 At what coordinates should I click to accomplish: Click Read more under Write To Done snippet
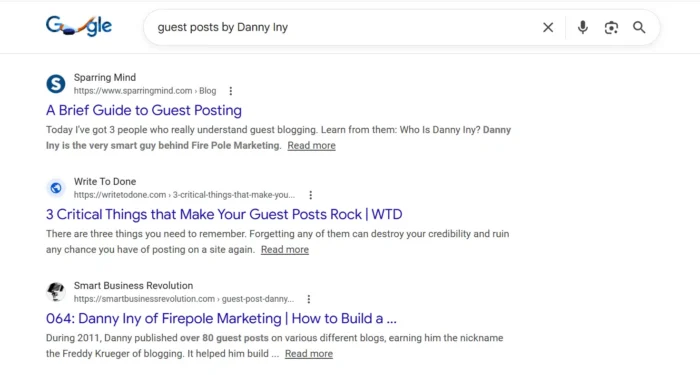pyautogui.click(x=285, y=250)
